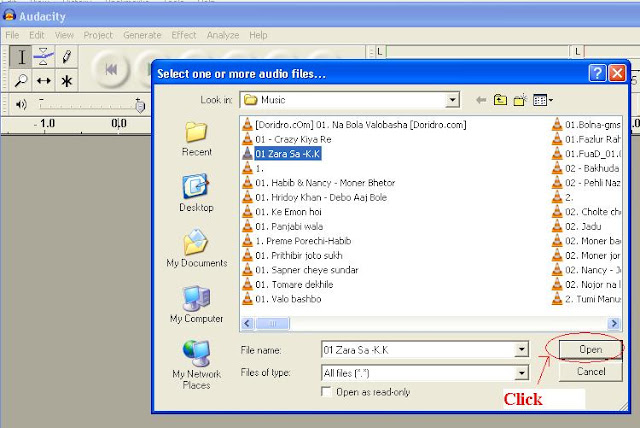Click the horizontal scrollbar thumb in file list
Viewport: 640px width, 428px height.
(273, 324)
